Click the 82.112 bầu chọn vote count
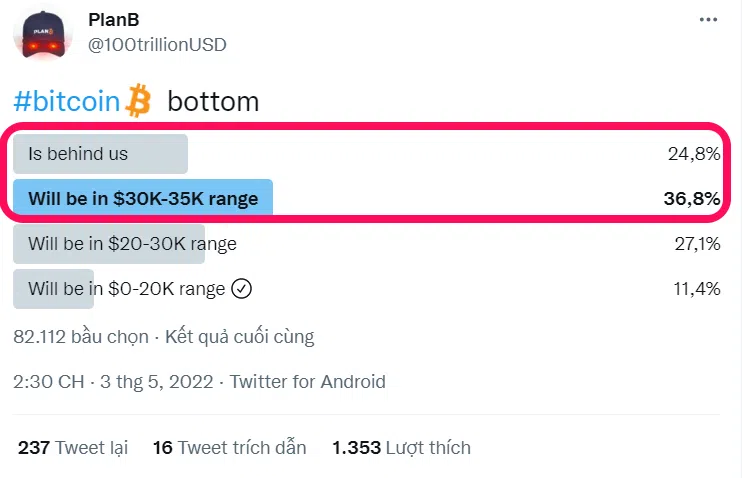742x478 pixels. click(80, 336)
